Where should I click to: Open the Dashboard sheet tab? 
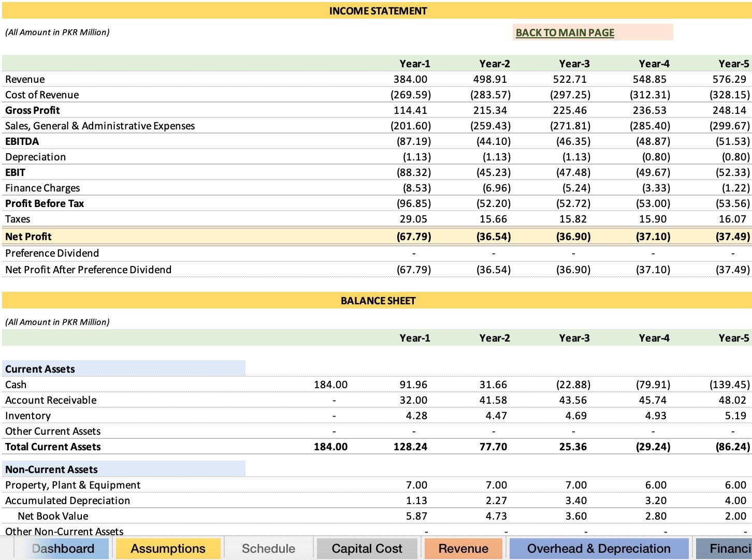[63, 549]
